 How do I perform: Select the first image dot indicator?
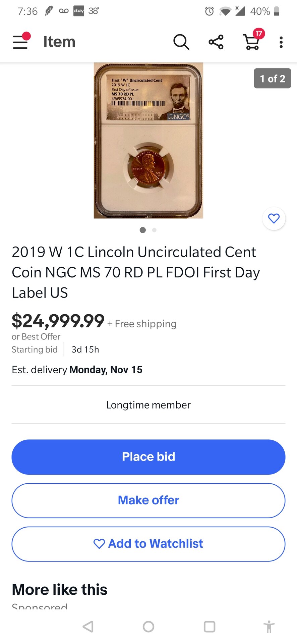pyautogui.click(x=143, y=230)
